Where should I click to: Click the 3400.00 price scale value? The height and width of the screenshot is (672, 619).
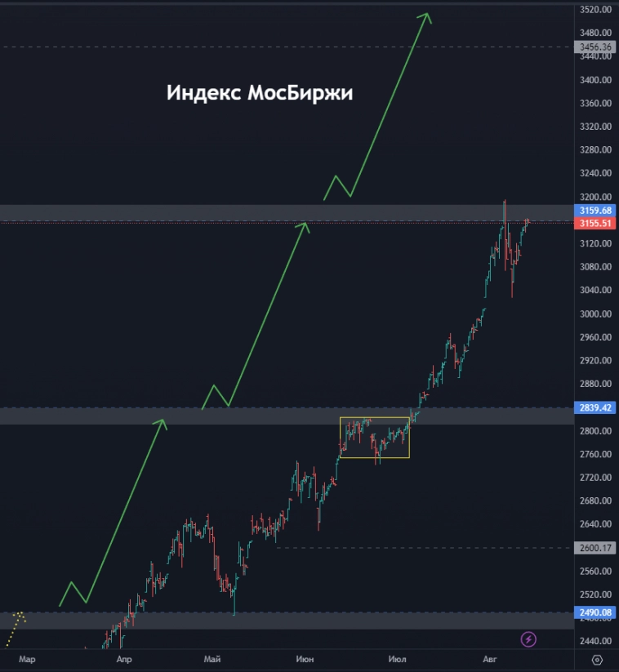595,80
